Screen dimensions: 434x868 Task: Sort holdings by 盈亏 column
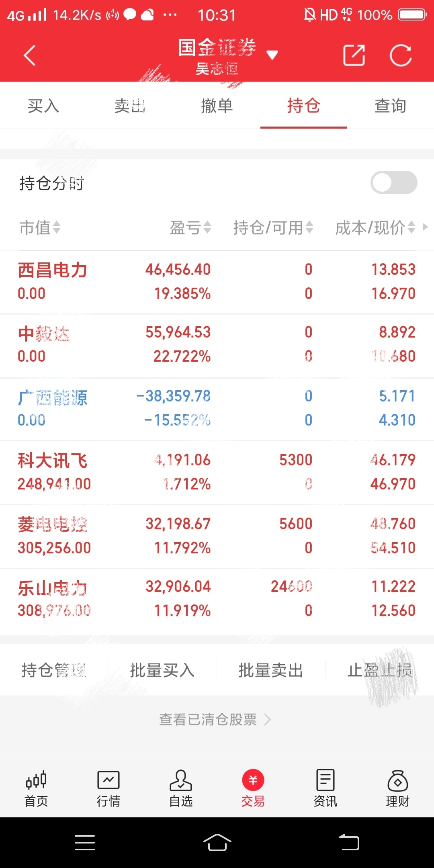point(190,227)
